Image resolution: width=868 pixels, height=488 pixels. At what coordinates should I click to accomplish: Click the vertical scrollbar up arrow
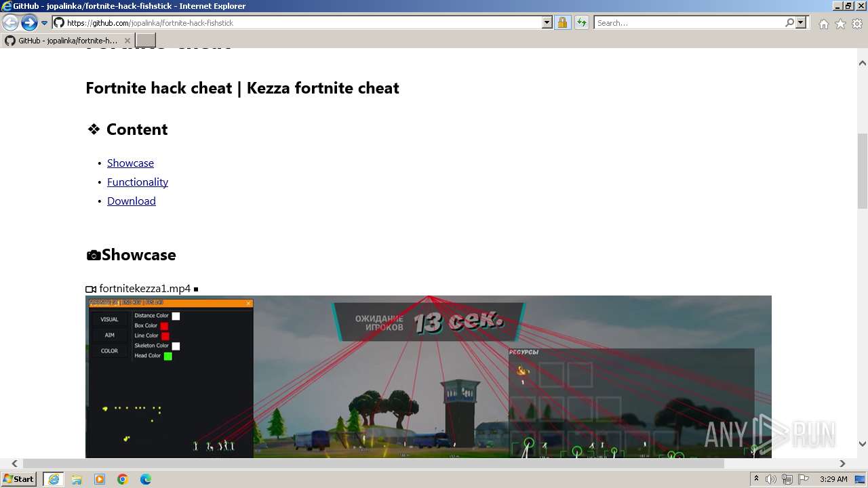(862, 63)
